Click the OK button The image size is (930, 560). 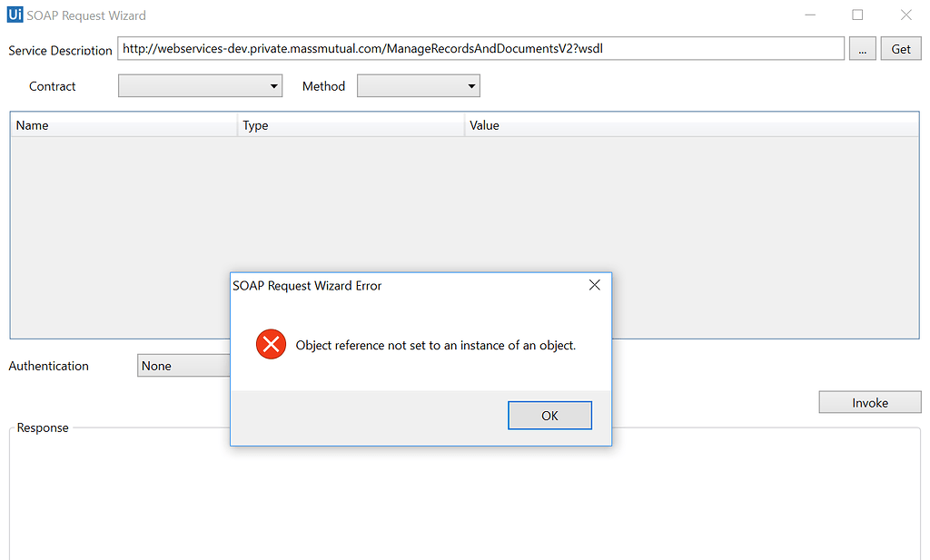[x=549, y=415]
